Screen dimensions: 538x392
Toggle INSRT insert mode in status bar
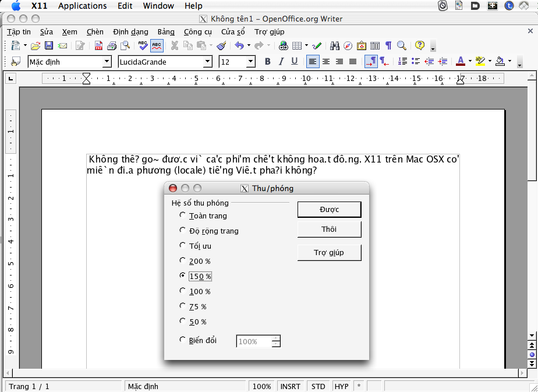point(291,387)
